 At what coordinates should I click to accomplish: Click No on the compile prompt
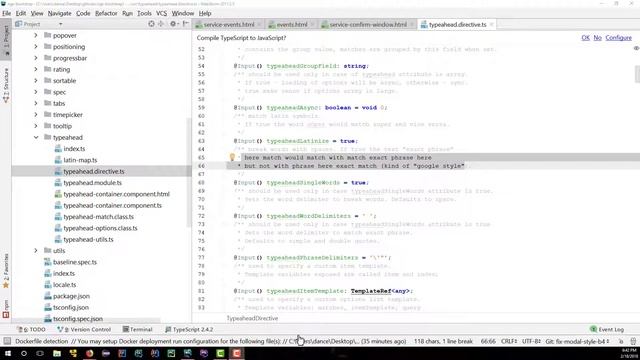(x=597, y=38)
